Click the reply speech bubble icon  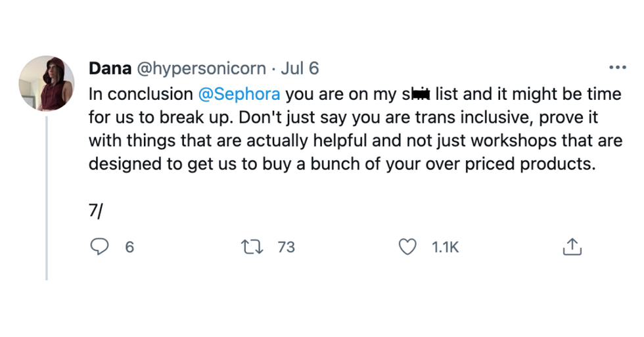(99, 247)
